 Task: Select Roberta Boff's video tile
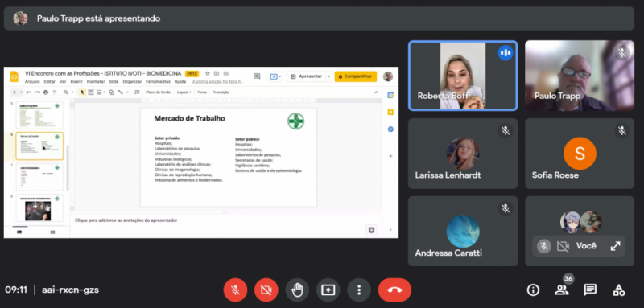[x=463, y=76]
